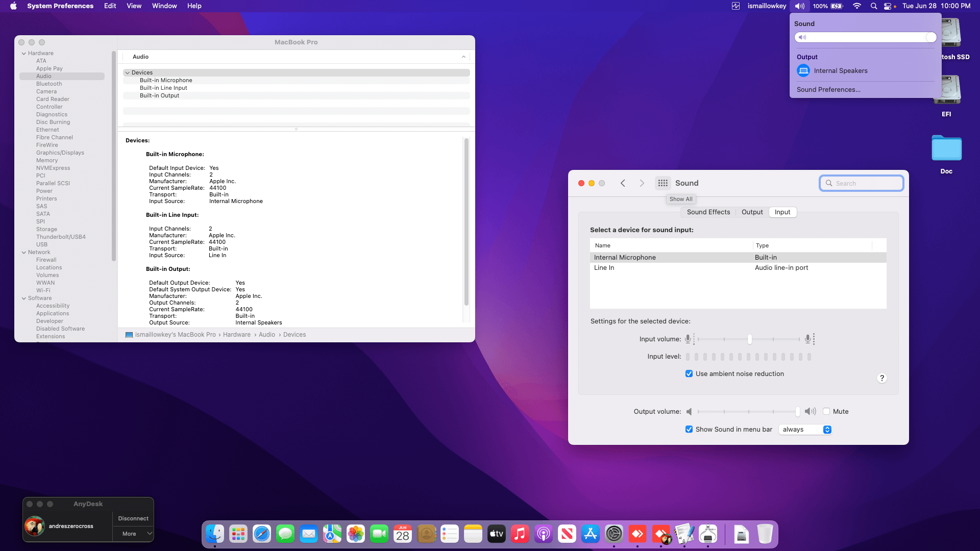The width and height of the screenshot is (980, 551).
Task: Open the Window menu
Action: pos(164,6)
